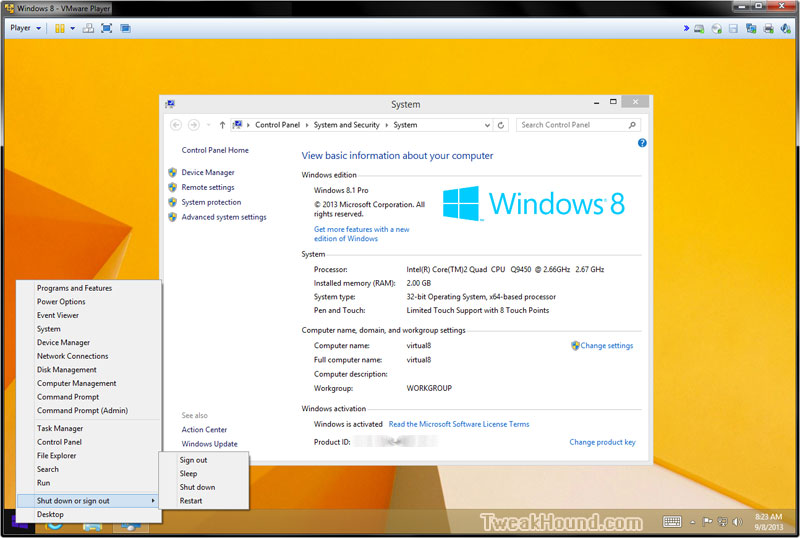Read the Microsoft Software License Terms
The image size is (800, 538).
459,424
